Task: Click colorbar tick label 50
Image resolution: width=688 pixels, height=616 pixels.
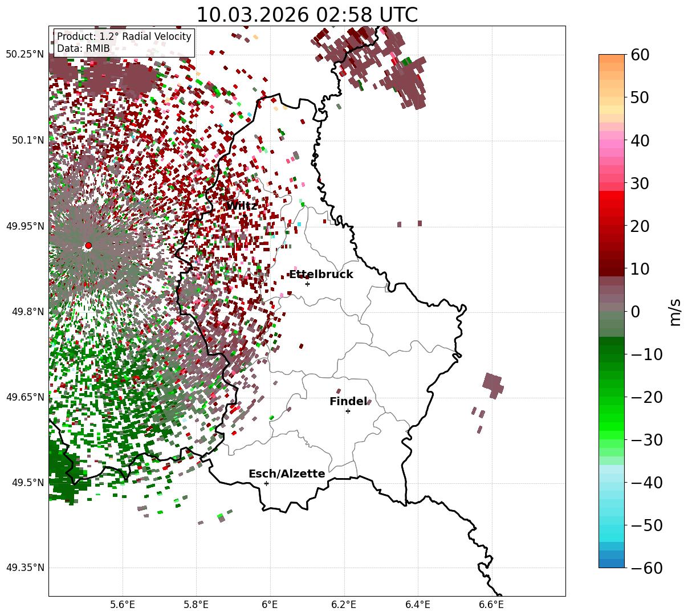Action: 640,98
